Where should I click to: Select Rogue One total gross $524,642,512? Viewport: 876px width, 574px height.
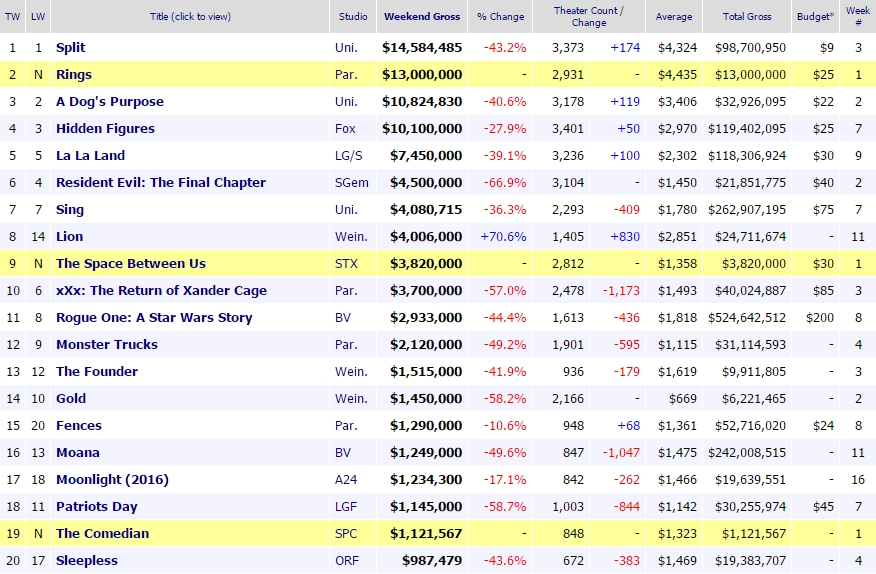[747, 317]
